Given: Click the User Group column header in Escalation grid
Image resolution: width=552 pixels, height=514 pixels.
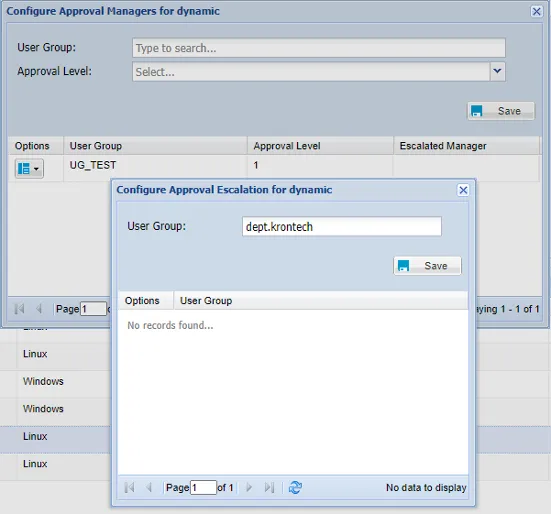Looking at the screenshot, I should point(321,301).
